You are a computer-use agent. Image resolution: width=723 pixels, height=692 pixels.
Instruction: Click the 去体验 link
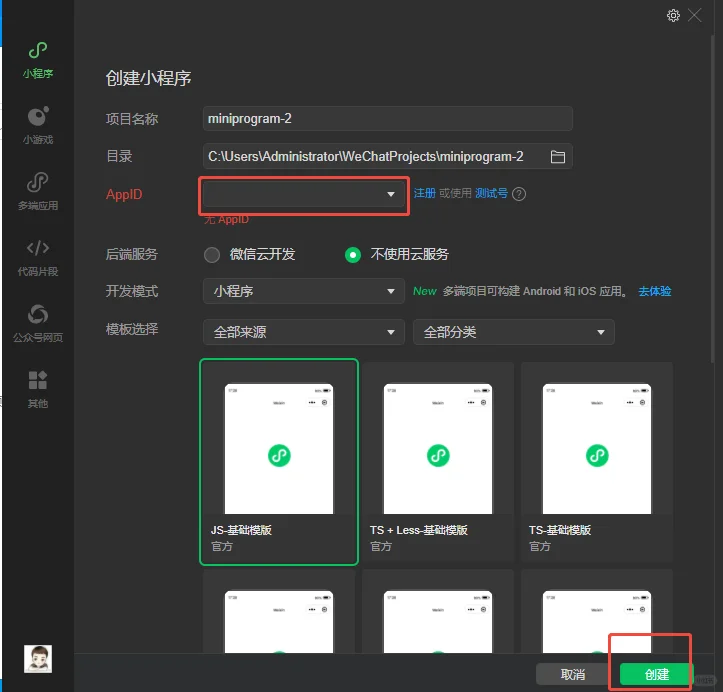pos(654,291)
